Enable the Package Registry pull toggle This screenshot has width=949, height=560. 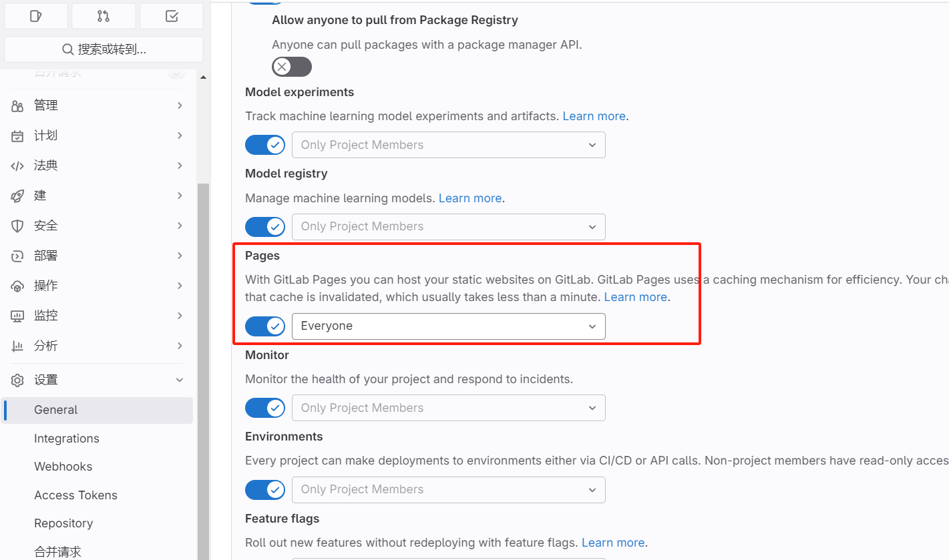point(291,67)
